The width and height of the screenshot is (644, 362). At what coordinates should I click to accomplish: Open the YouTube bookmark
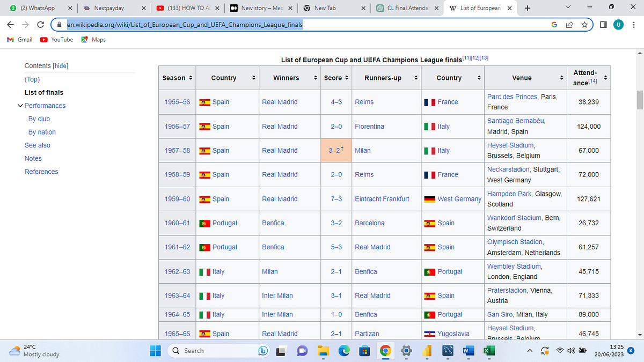point(57,40)
